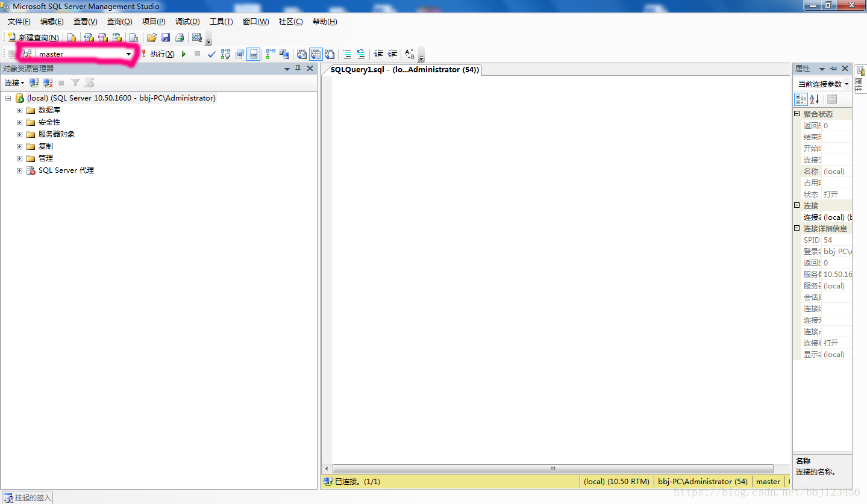Open the Query Options icon

pos(239,54)
